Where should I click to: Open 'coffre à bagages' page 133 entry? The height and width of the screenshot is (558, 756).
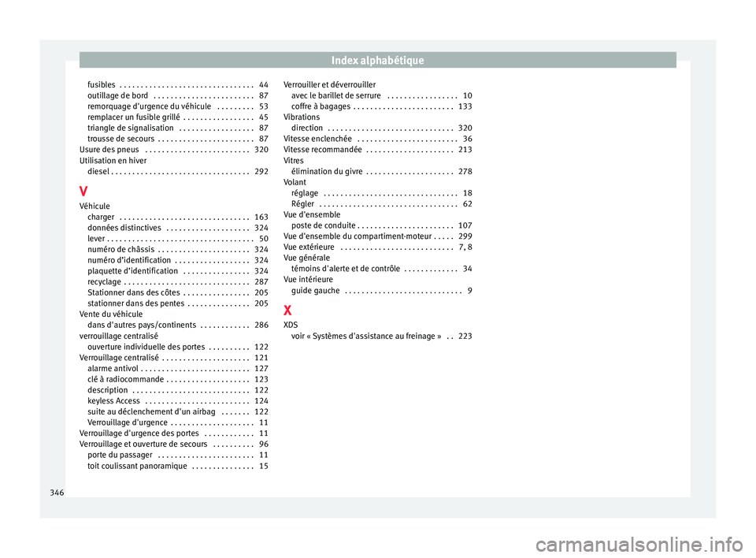coord(382,106)
